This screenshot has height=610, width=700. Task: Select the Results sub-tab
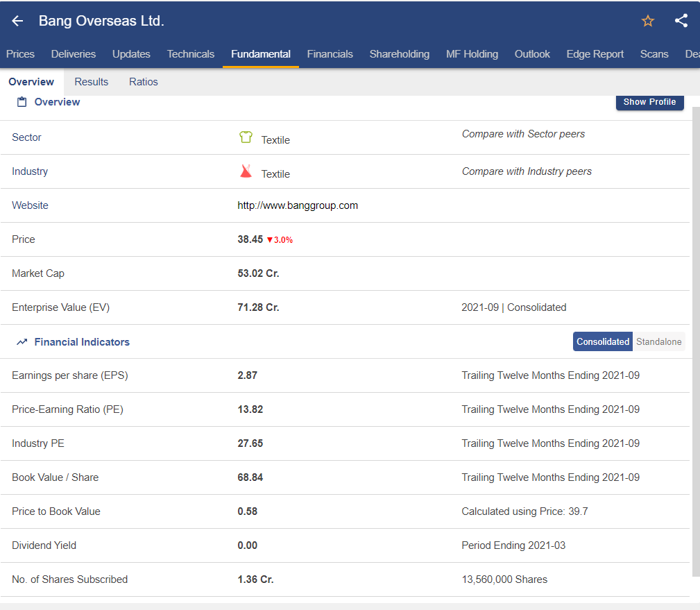92,82
